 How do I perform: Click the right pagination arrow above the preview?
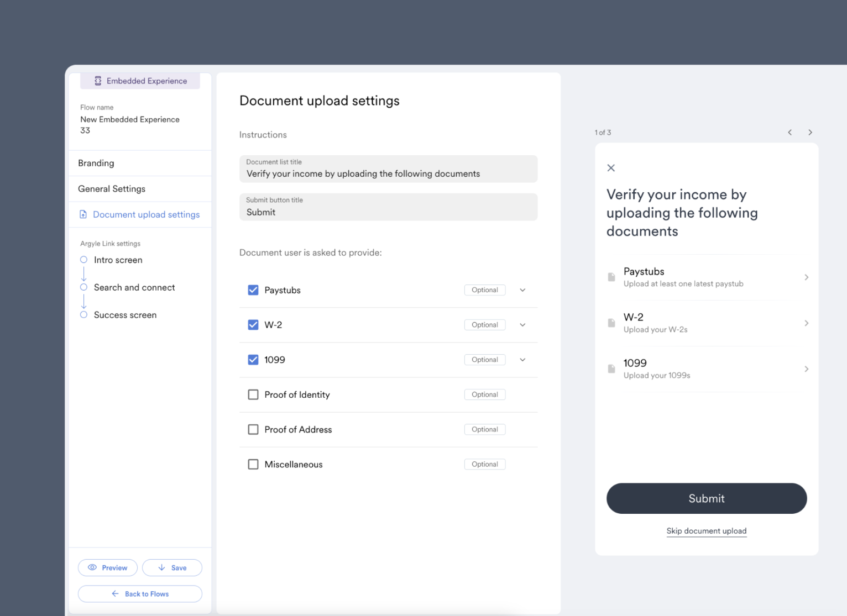[810, 133]
